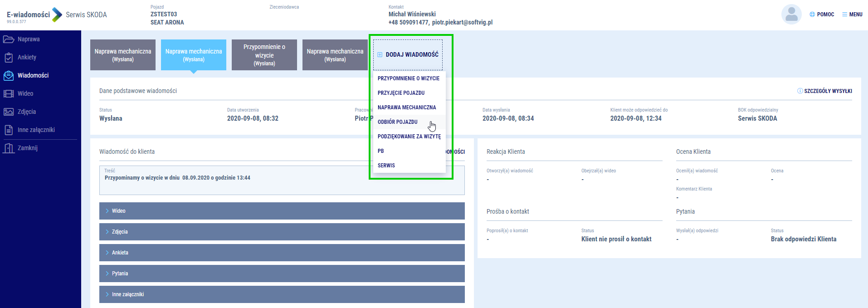Image resolution: width=868 pixels, height=308 pixels.
Task: Click the Naprawa folder icon in sidebar
Action: coord(9,39)
